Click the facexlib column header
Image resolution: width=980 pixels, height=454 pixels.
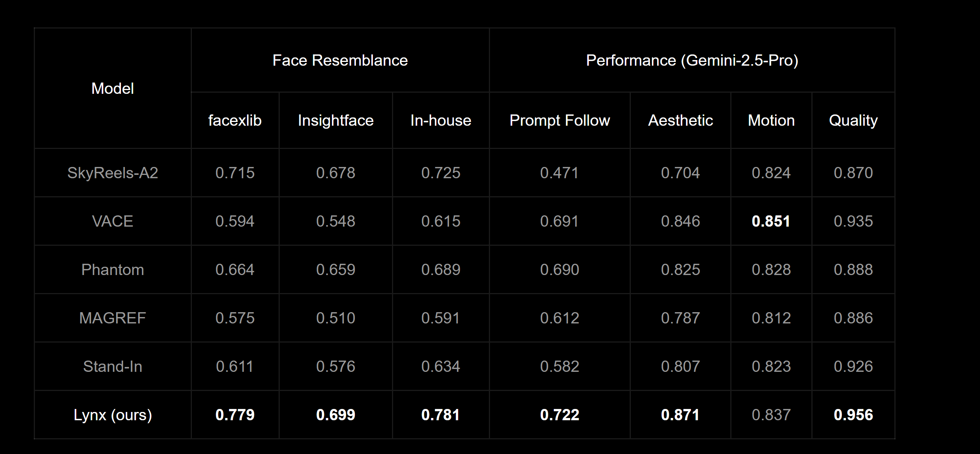[x=235, y=120]
